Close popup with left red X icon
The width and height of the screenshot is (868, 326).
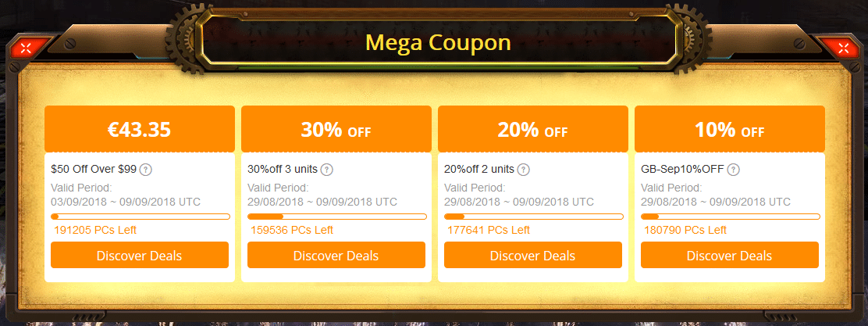pyautogui.click(x=26, y=48)
